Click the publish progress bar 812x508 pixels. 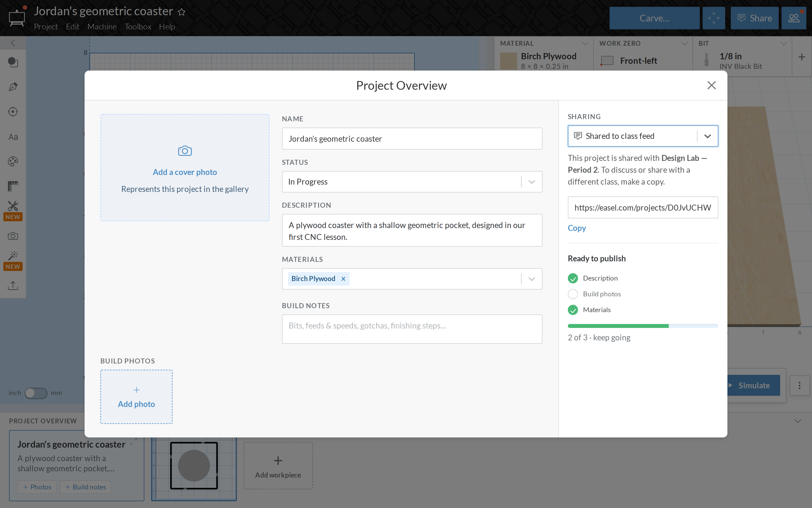pyautogui.click(x=643, y=326)
